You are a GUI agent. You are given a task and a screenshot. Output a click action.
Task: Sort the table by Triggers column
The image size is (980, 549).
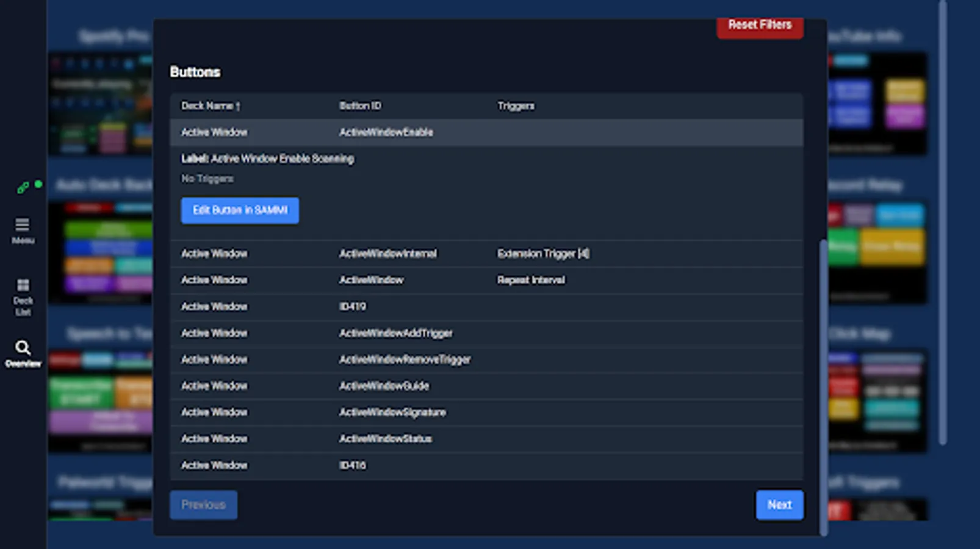coord(516,106)
